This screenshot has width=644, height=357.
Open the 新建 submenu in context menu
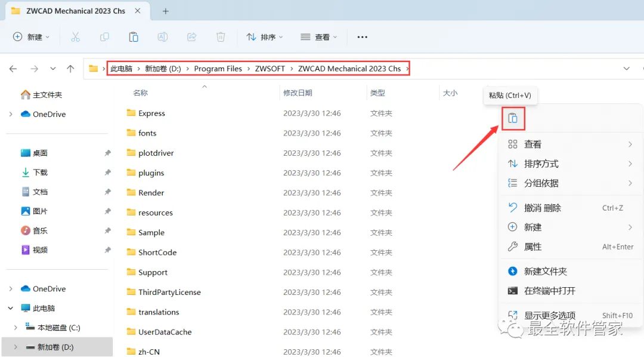[571, 227]
